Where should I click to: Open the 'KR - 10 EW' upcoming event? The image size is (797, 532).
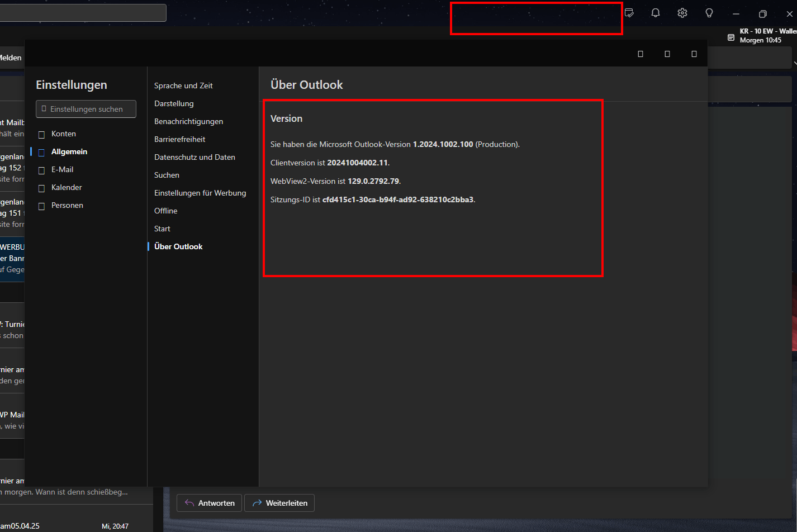(x=768, y=36)
